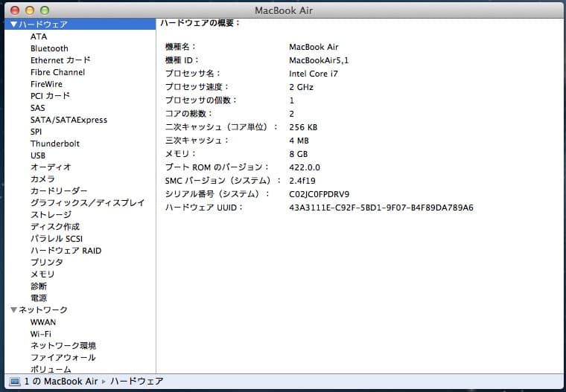Select 電源 entry
The image size is (566, 392).
click(39, 298)
